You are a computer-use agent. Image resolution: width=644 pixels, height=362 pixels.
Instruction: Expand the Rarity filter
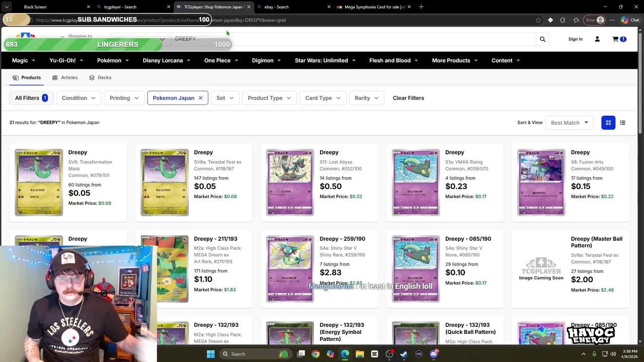pos(366,98)
